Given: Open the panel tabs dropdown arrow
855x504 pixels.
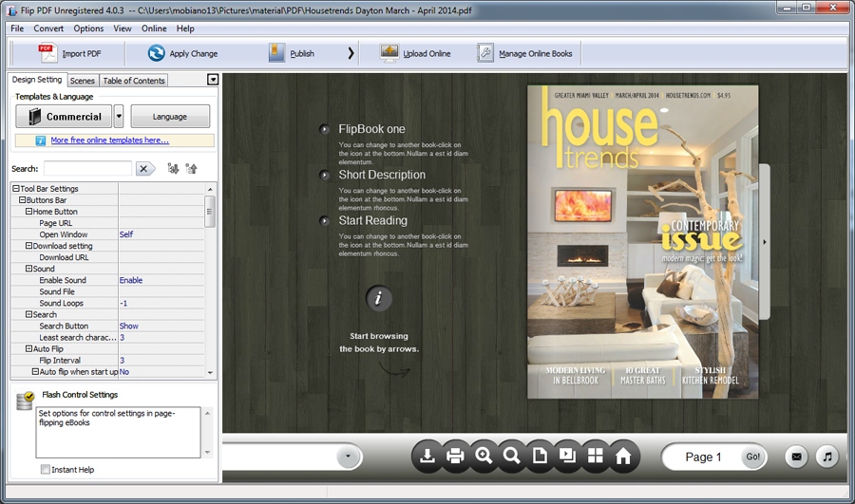Looking at the screenshot, I should coord(213,80).
